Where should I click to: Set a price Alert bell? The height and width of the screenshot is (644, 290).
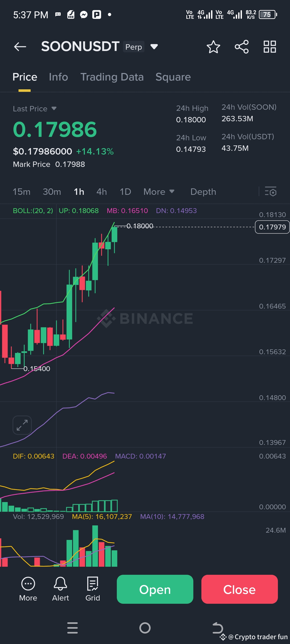click(60, 589)
